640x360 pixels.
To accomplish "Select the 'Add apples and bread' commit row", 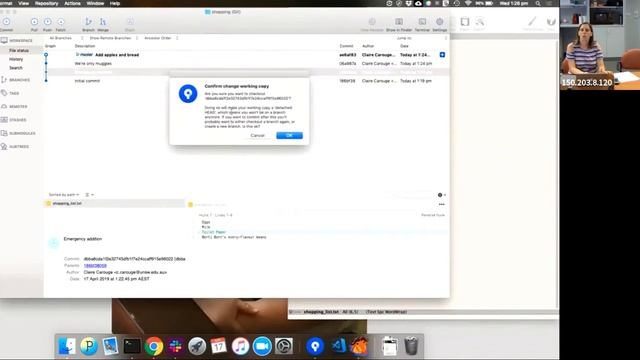I will [247, 55].
